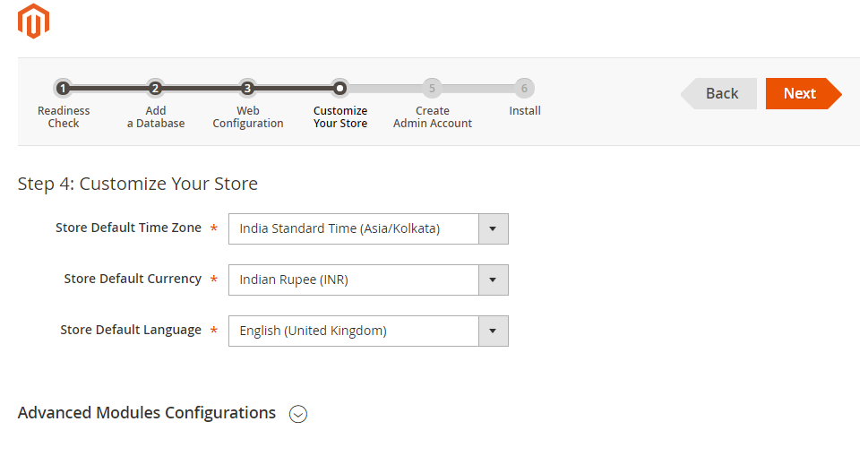868x456 pixels.
Task: Click the Store Default Language label
Action: [x=131, y=330]
